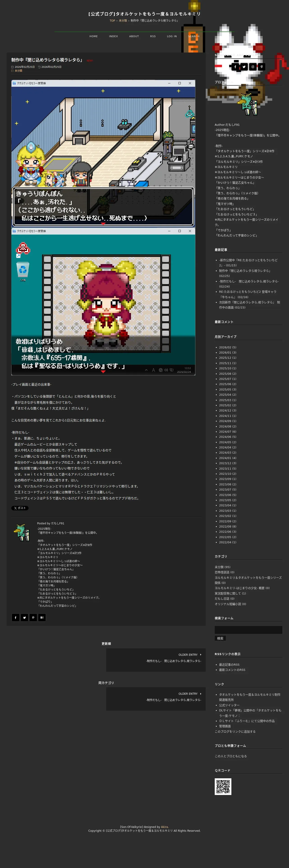The height and width of the screenshot is (868, 289).
Task: Click the X ポスト share button
Action: (x=20, y=508)
